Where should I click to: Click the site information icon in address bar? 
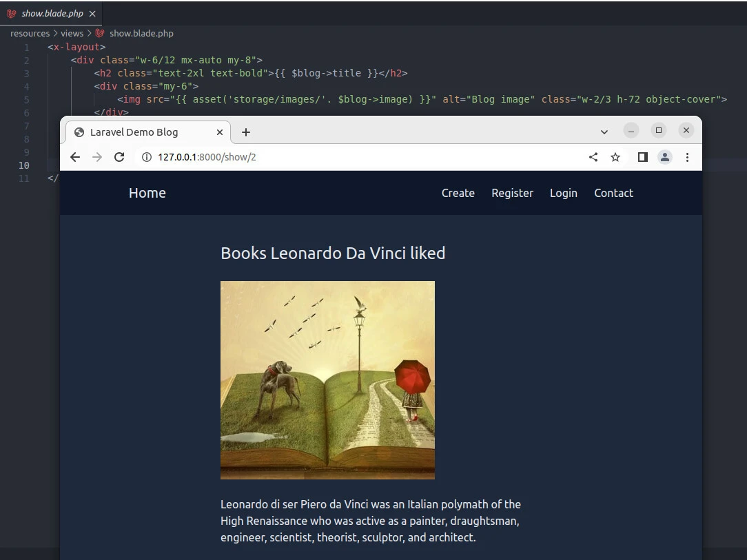[x=146, y=157]
